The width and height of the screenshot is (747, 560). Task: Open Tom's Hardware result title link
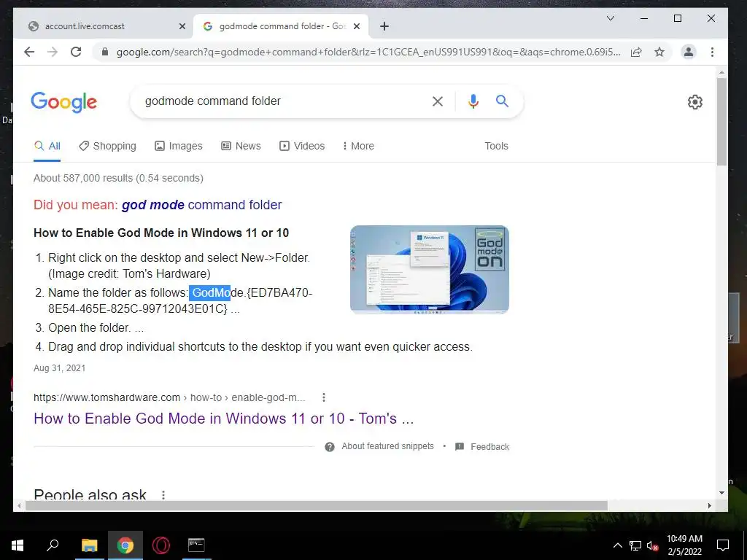[223, 418]
